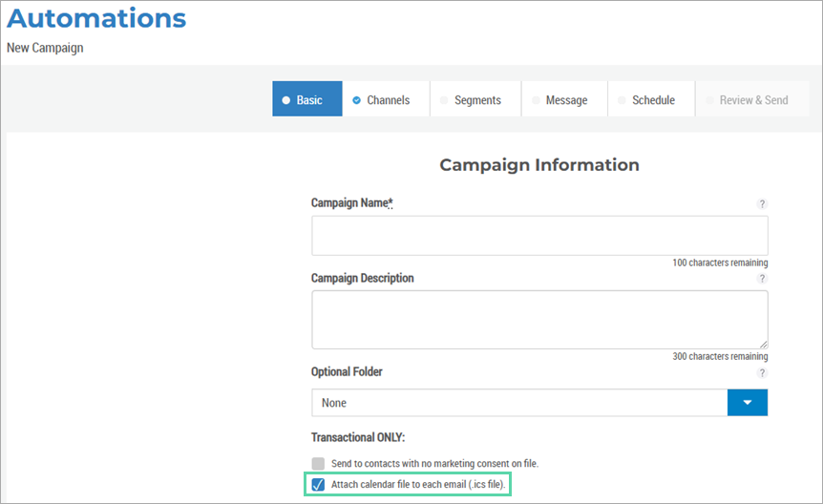Open the Campaign Name help icon
823x504 pixels.
[762, 203]
